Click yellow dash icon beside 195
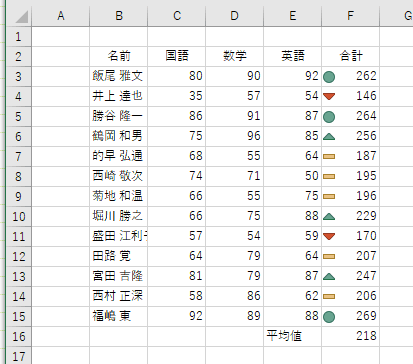Image resolution: width=413 pixels, height=364 pixels. coord(329,176)
